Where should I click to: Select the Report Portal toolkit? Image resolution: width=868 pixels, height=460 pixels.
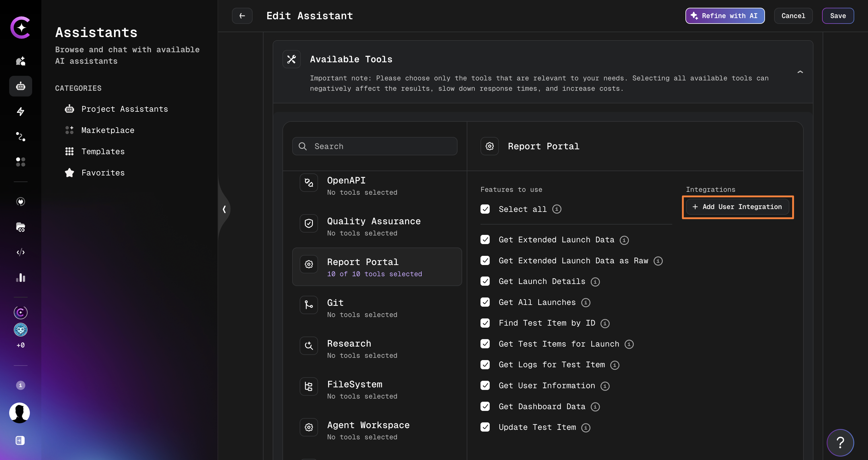point(377,267)
